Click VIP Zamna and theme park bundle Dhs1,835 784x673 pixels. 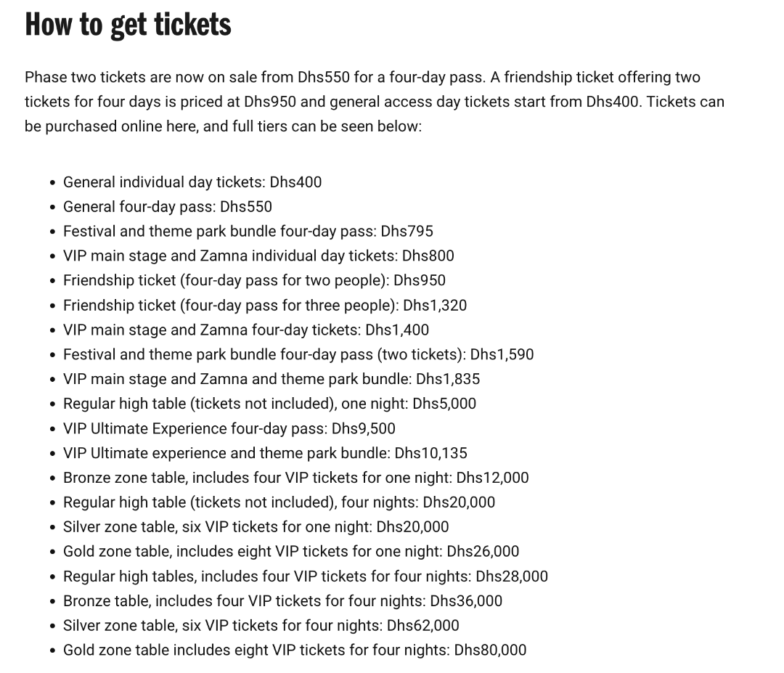click(x=271, y=379)
